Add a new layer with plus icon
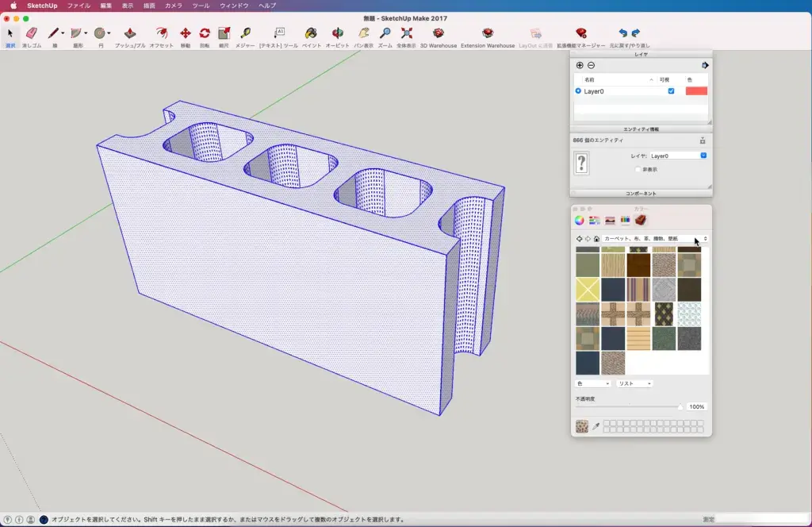 tap(580, 65)
